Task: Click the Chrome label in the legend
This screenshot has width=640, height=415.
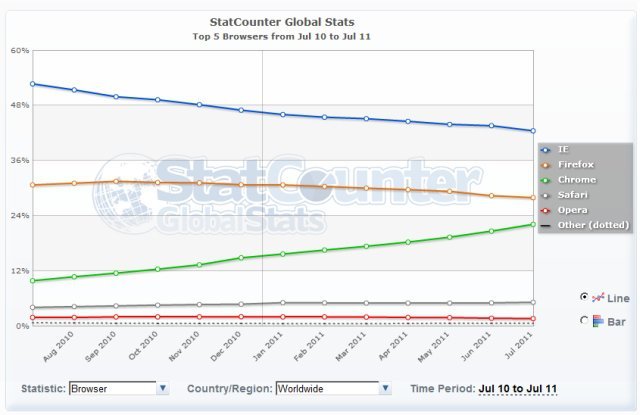Action: [577, 179]
